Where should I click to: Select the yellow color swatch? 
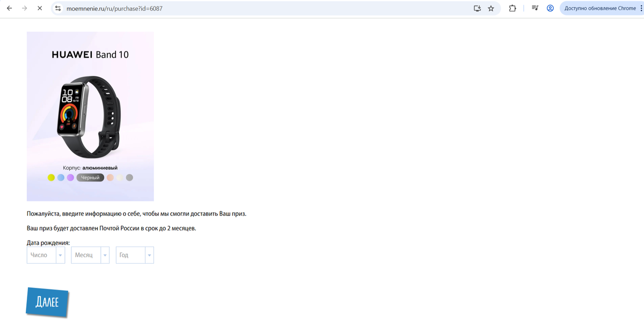pos(51,177)
